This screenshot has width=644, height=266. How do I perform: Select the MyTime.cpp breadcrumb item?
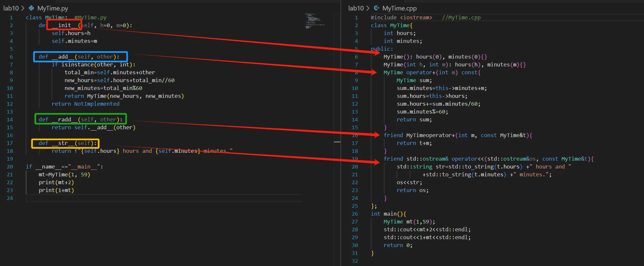pos(399,8)
